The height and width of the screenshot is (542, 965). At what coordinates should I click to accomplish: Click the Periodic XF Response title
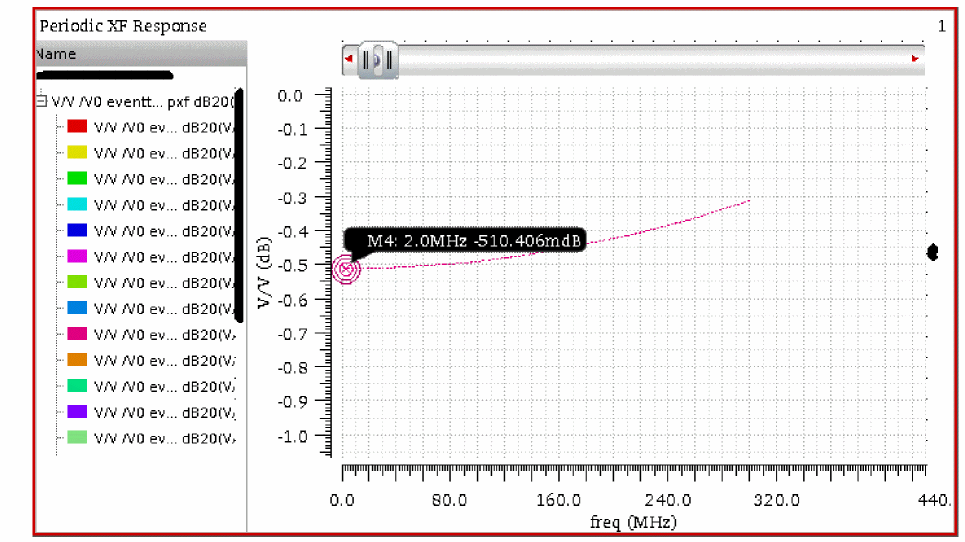(123, 26)
